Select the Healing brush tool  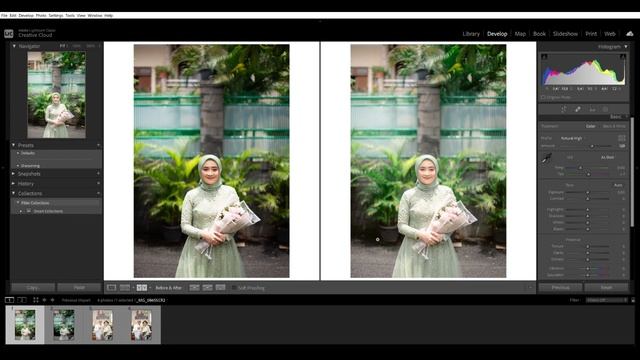tap(578, 109)
